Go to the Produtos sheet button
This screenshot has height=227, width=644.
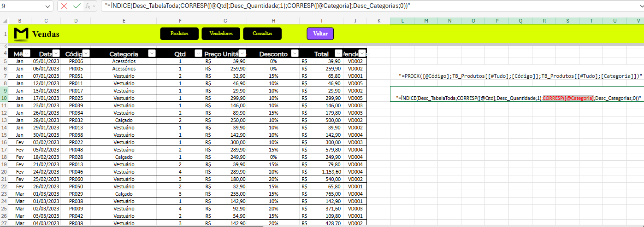(179, 34)
